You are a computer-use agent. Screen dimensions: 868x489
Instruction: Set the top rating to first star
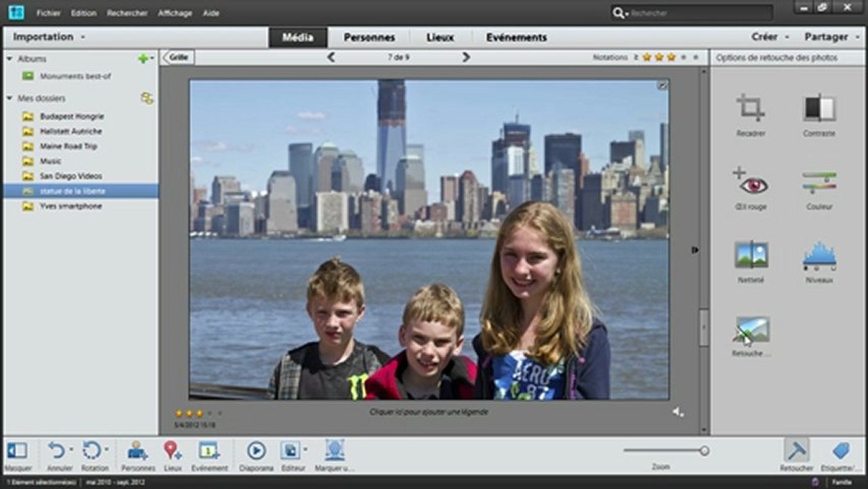pyautogui.click(x=647, y=58)
